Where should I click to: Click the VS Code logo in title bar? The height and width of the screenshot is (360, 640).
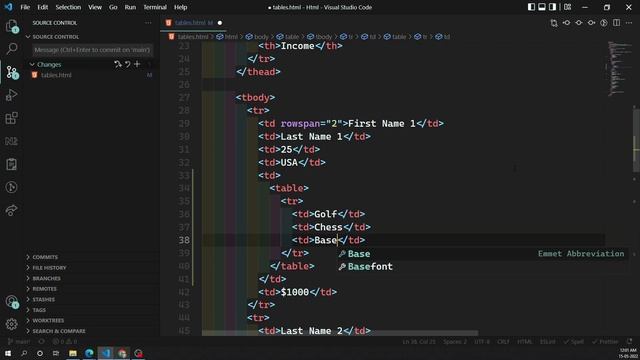[8, 7]
